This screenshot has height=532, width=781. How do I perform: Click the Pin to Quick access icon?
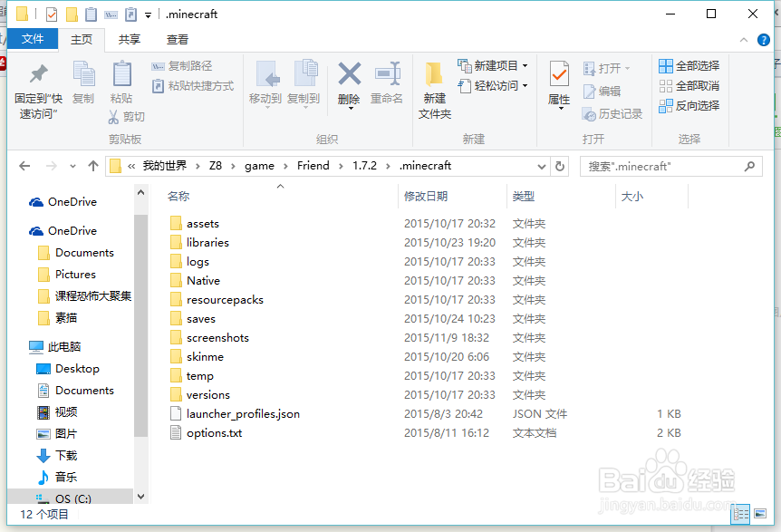[38, 74]
